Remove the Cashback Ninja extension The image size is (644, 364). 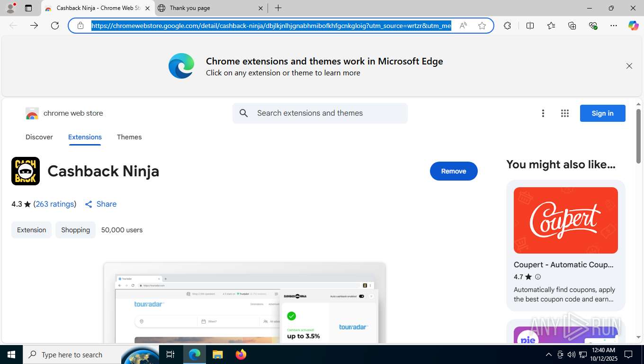454,171
